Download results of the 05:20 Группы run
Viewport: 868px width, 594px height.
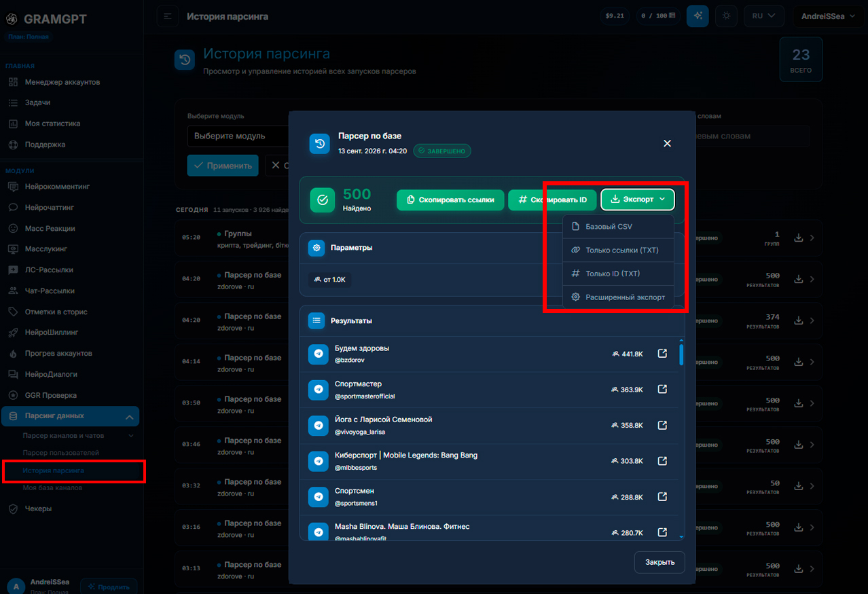click(799, 238)
